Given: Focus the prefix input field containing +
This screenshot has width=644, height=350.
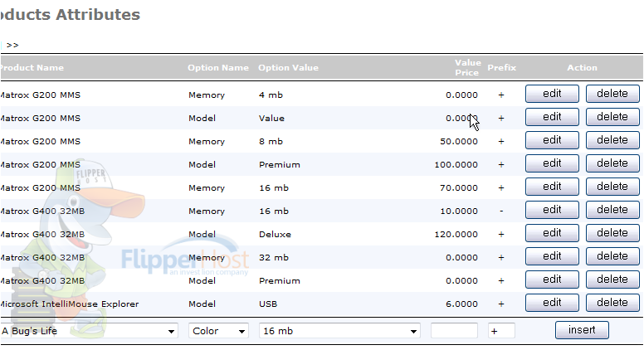Looking at the screenshot, I should click(501, 331).
